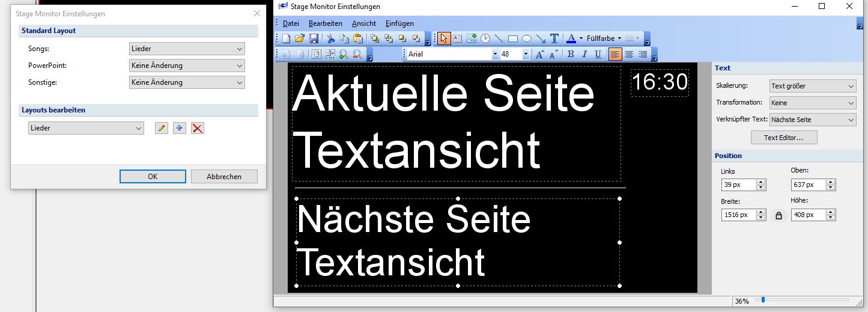Save with the floppy disk icon
Image resolution: width=868 pixels, height=312 pixels.
coord(314,38)
